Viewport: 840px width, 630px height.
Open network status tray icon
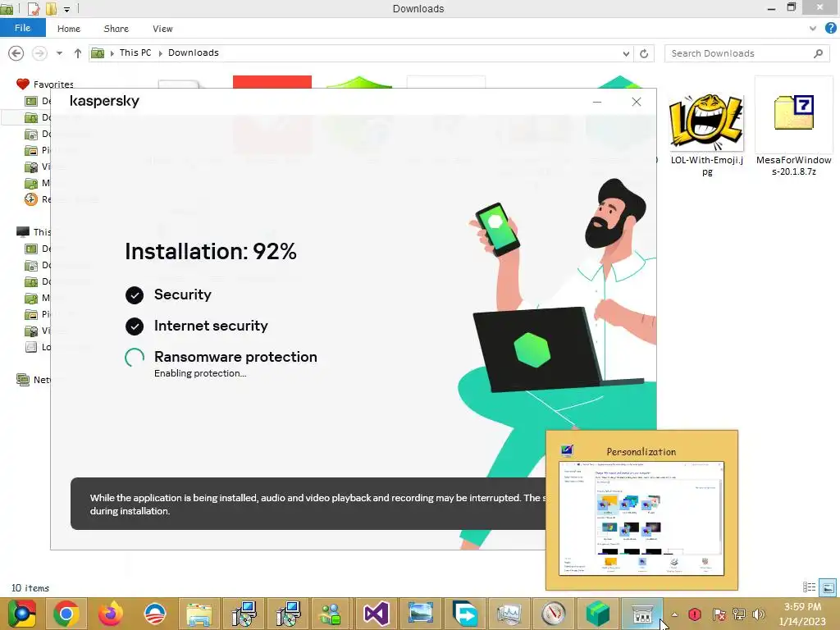(x=739, y=614)
